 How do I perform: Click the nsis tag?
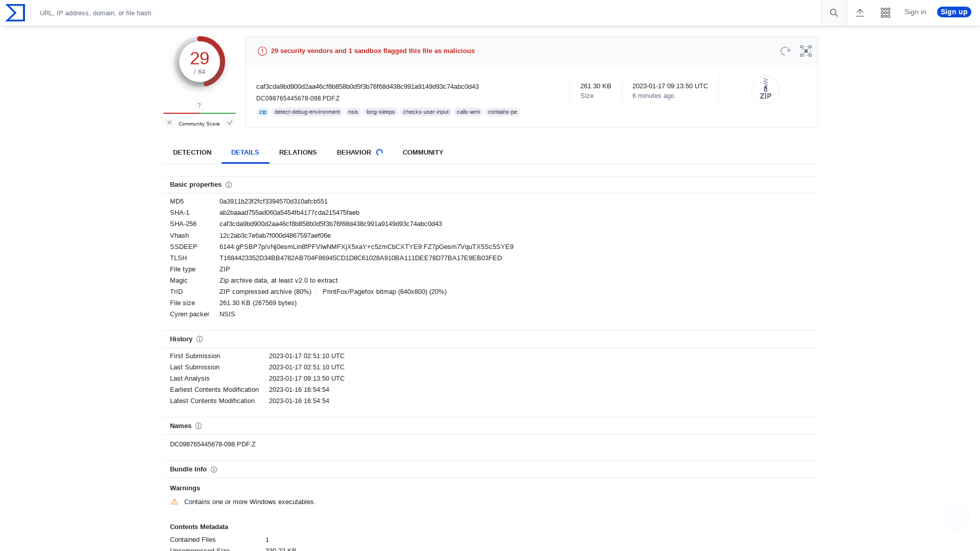point(353,112)
